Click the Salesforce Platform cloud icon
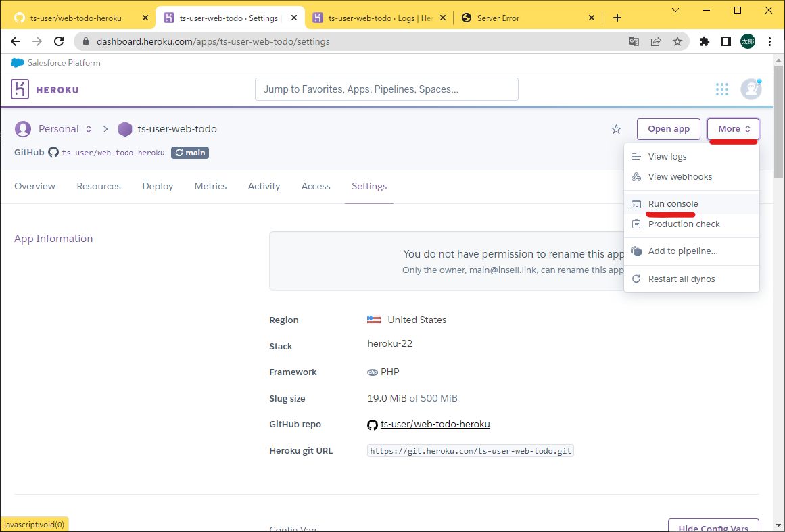Image resolution: width=785 pixels, height=532 pixels. tap(18, 63)
